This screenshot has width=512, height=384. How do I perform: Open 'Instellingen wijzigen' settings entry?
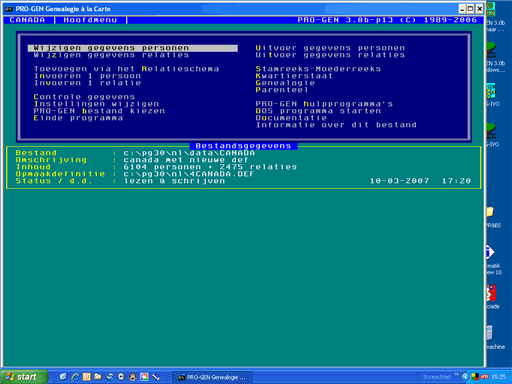tap(96, 104)
